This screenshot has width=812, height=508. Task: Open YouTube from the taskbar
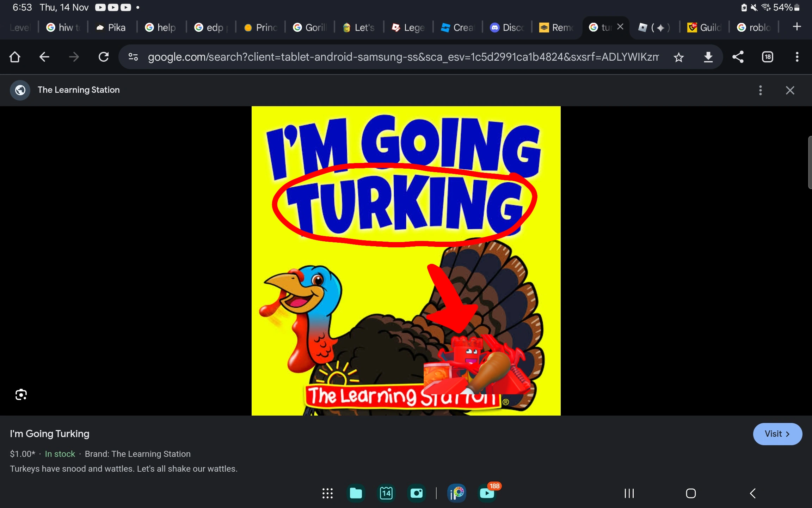486,493
